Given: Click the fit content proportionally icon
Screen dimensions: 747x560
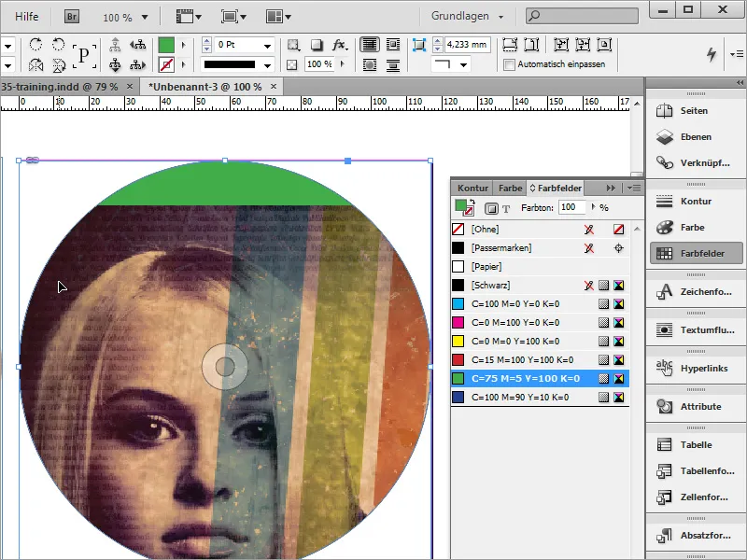Looking at the screenshot, I should pos(531,45).
